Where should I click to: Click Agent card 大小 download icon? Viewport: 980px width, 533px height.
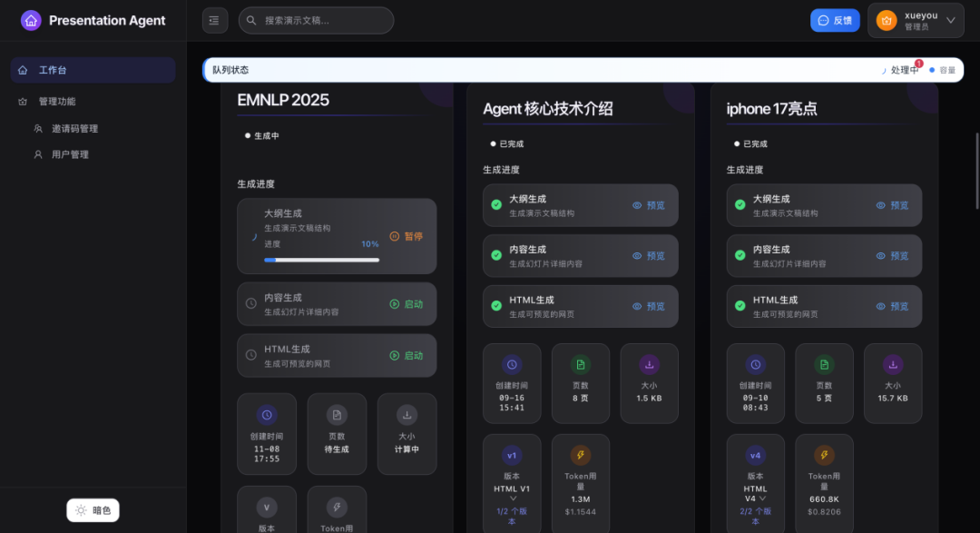coord(650,365)
